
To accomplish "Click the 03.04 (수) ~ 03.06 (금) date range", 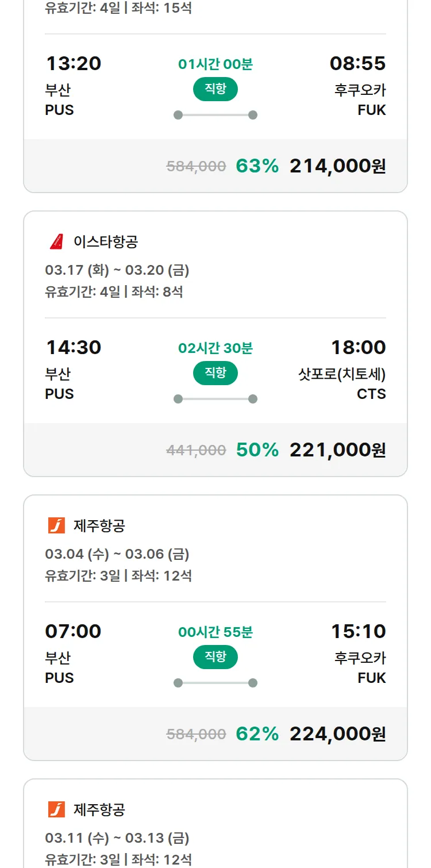I will (x=117, y=554).
